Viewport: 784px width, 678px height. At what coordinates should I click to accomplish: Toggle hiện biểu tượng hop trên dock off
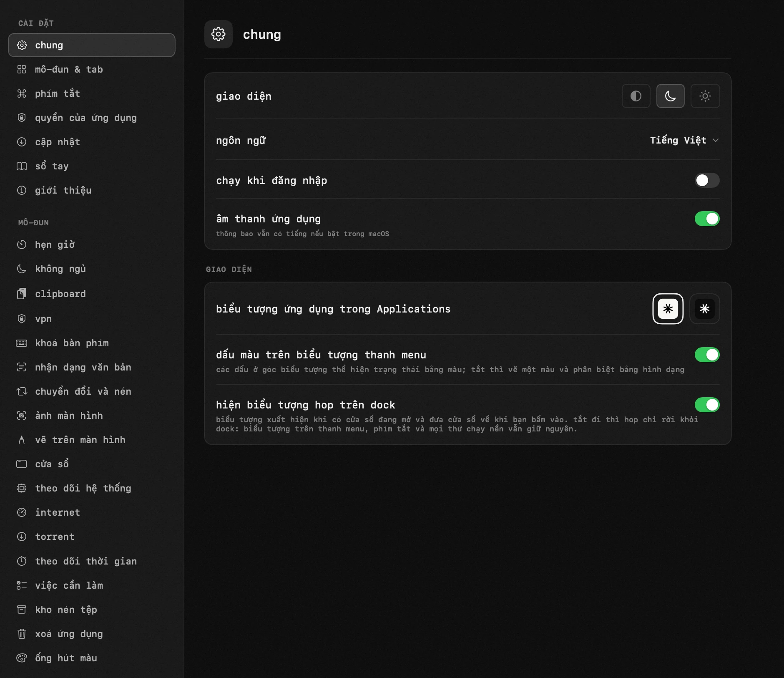(707, 405)
